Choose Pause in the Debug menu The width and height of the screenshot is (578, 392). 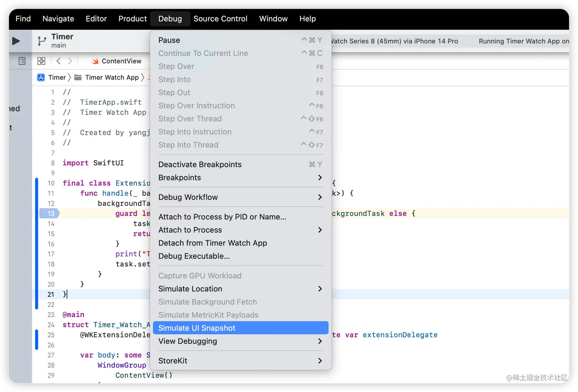point(240,40)
